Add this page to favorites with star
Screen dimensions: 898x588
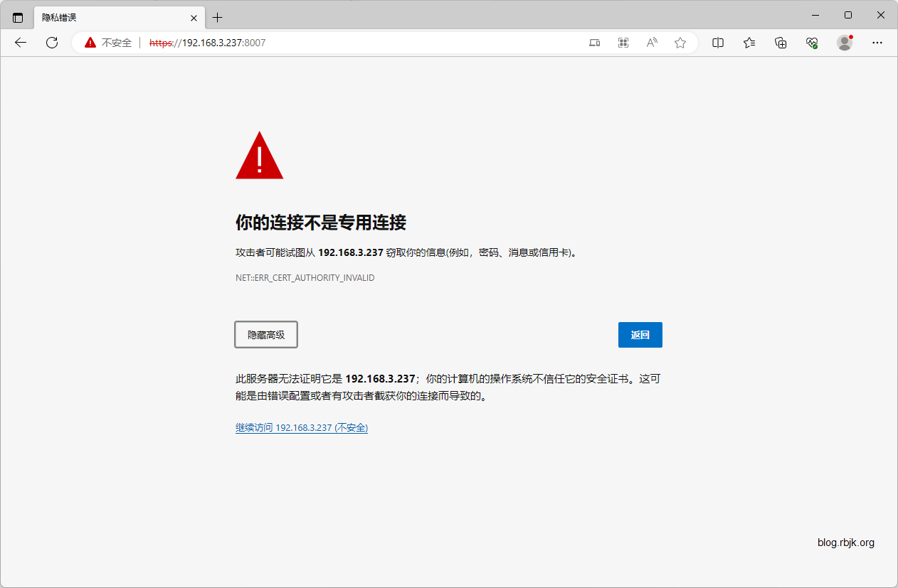[x=680, y=43]
